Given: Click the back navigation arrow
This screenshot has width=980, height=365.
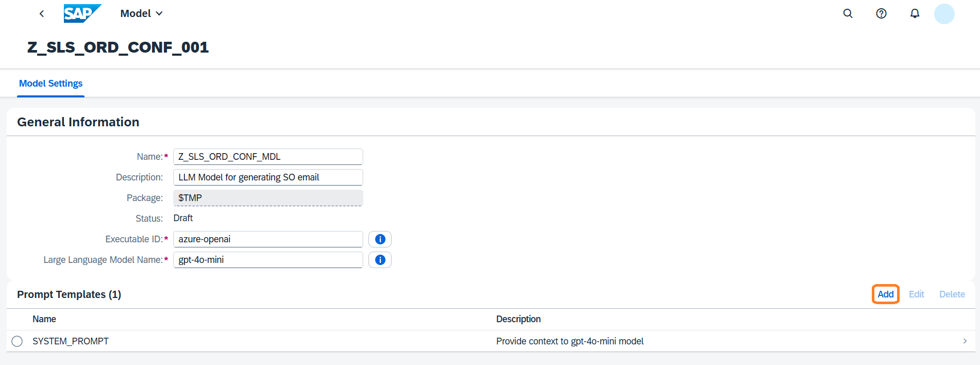Looking at the screenshot, I should click(42, 14).
